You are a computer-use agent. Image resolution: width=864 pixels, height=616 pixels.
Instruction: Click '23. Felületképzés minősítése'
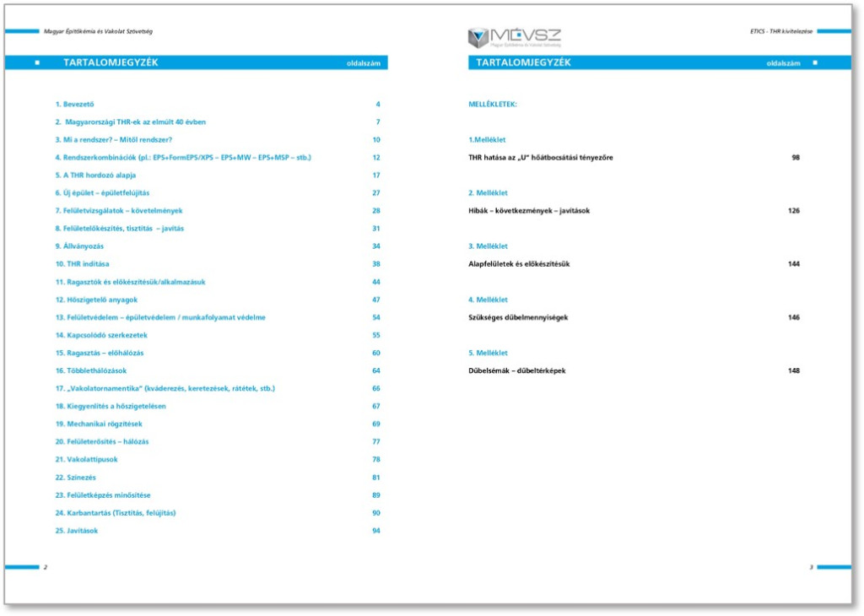tap(102, 495)
